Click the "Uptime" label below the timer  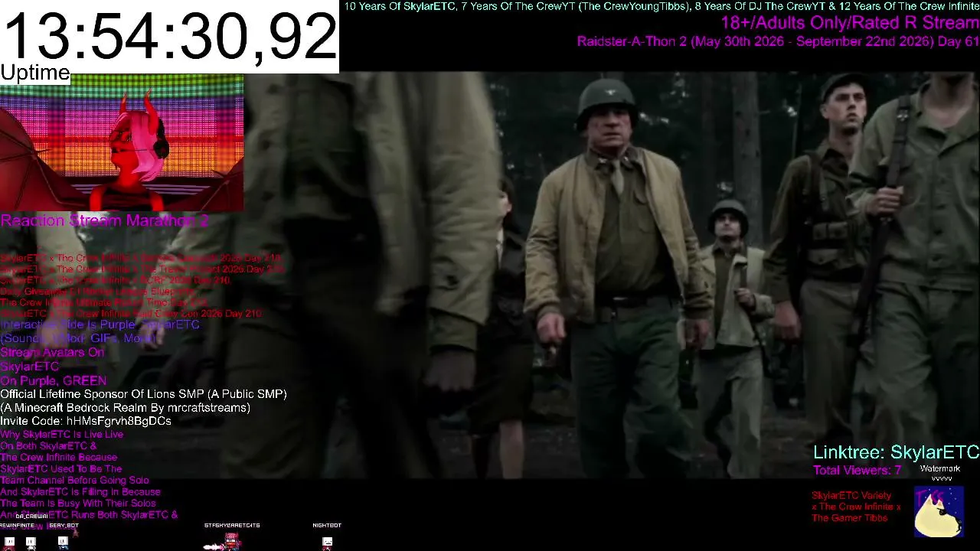[x=35, y=73]
